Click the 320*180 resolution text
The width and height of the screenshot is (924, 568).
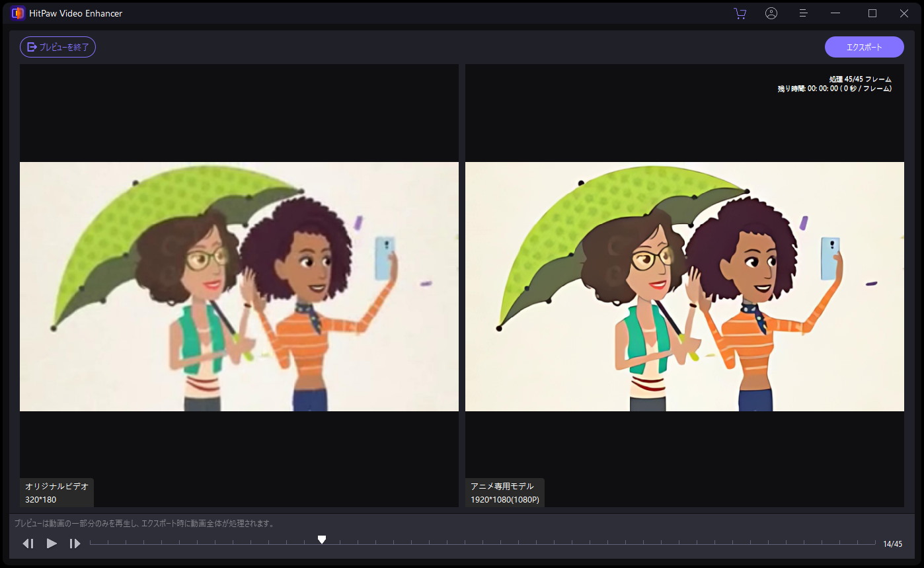pos(41,500)
